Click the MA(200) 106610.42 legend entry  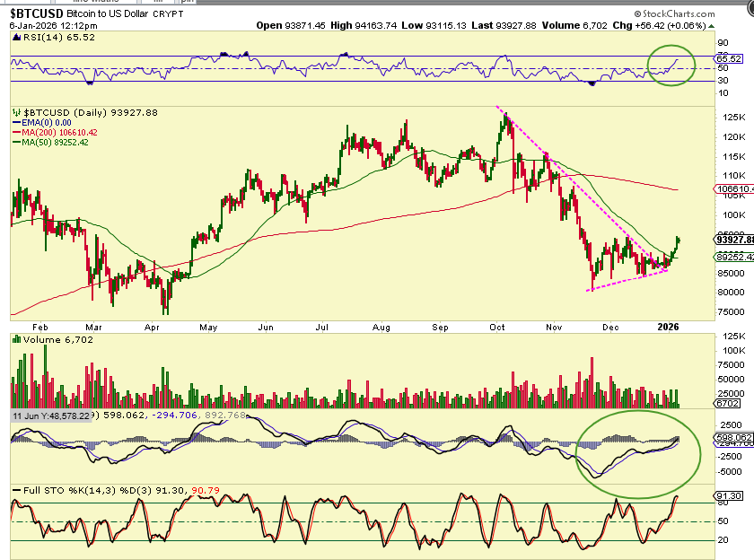(55, 132)
